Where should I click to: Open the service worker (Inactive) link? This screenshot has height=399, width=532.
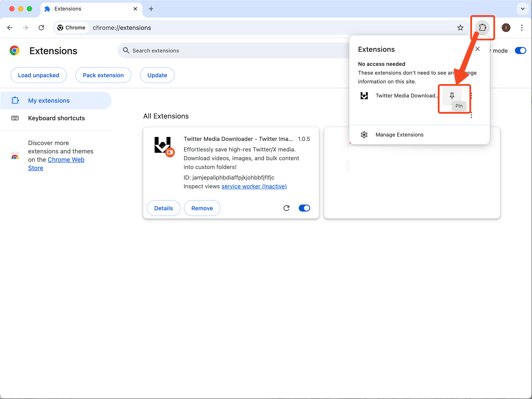click(254, 186)
